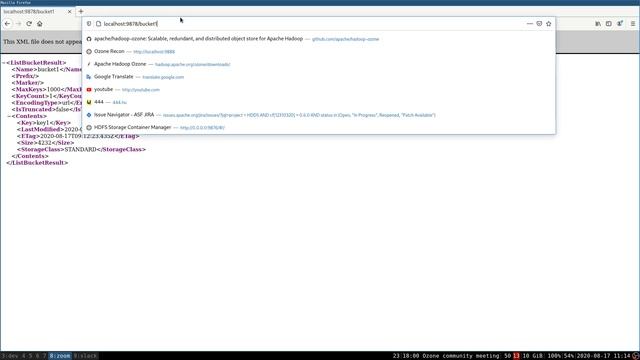The width and height of the screenshot is (640, 360).
Task: Toggle the sidebar view icon
Action: point(609,24)
